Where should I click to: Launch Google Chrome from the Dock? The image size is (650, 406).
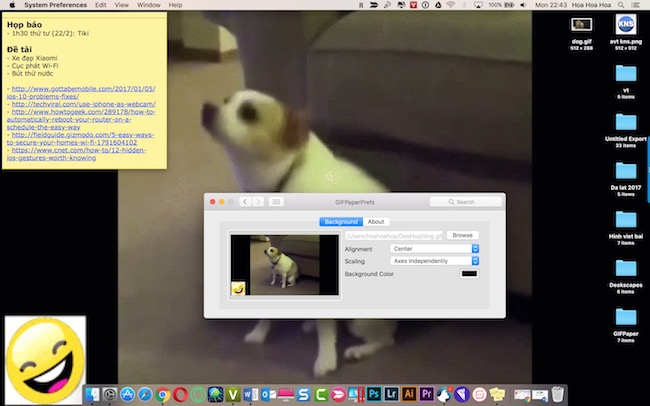tap(162, 394)
